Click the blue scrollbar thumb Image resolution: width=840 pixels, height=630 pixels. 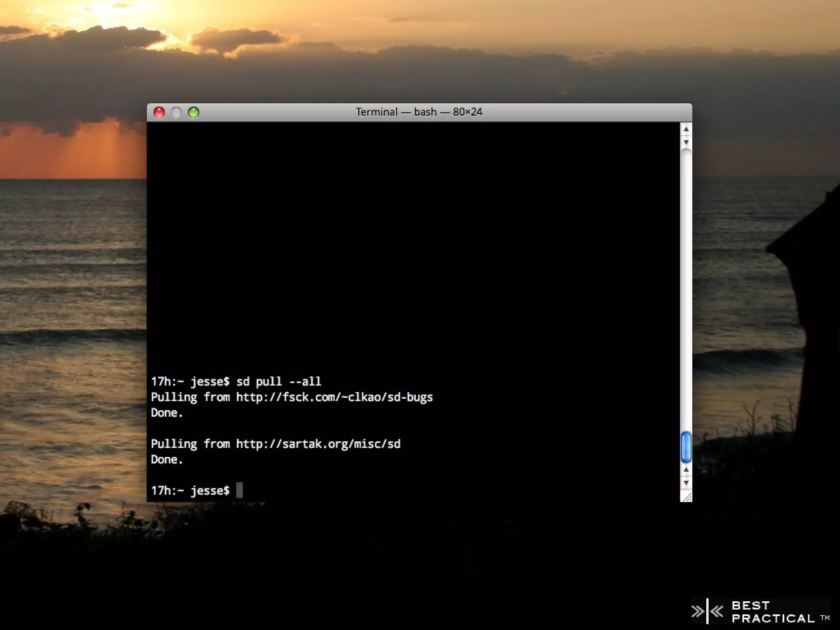coord(686,447)
